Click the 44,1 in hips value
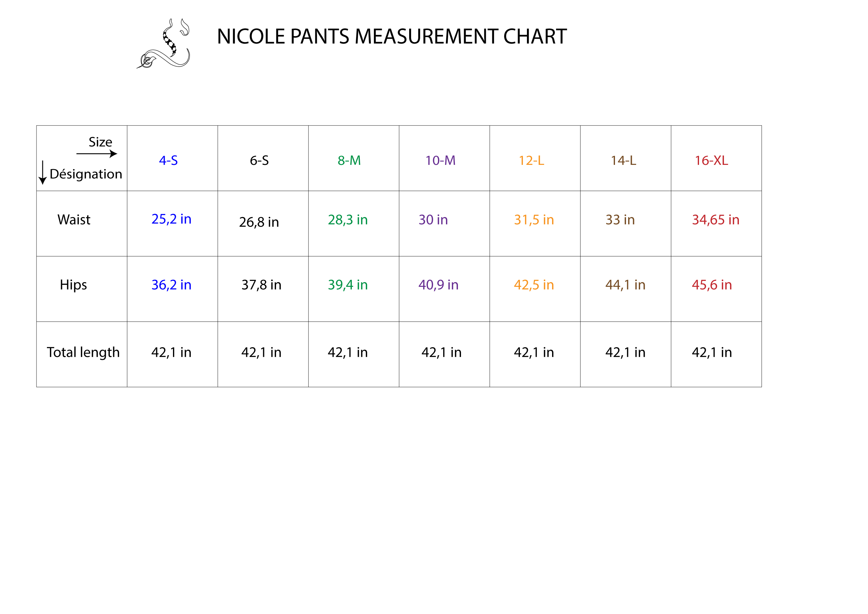The width and height of the screenshot is (868, 614). [625, 285]
